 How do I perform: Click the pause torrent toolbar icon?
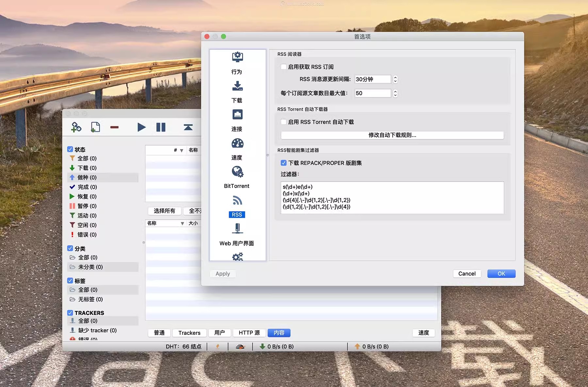tap(161, 127)
